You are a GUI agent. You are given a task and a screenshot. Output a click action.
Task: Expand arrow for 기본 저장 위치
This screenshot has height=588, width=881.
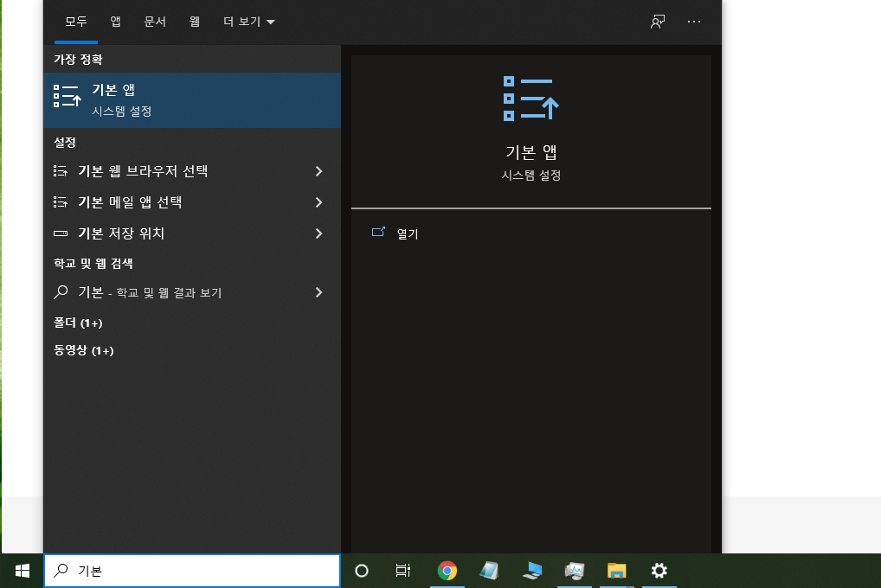point(318,233)
